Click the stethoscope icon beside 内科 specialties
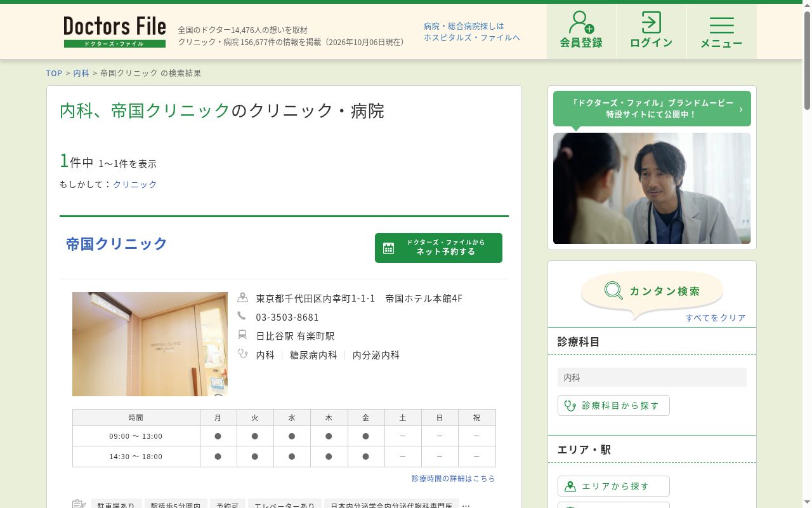The image size is (812, 508). pos(242,354)
